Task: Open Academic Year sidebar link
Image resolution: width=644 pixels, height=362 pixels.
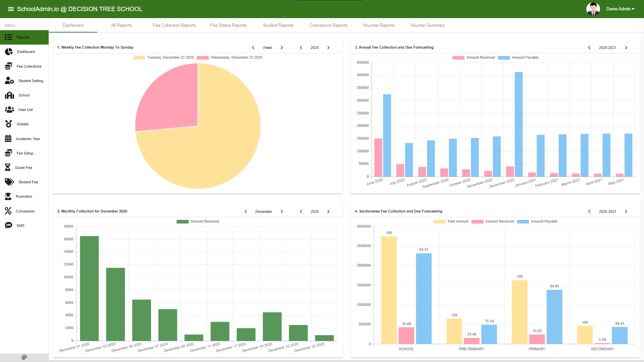Action: 24,139
